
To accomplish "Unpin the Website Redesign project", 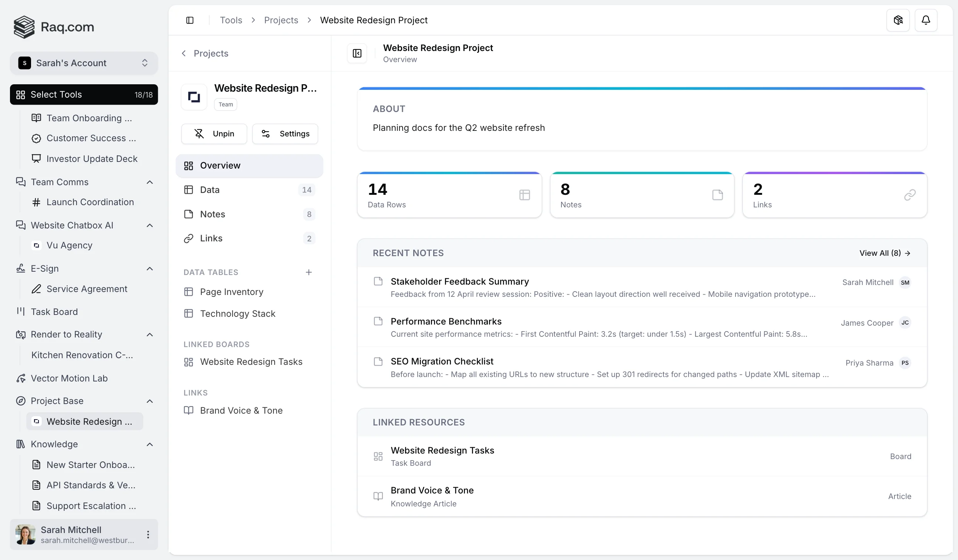I will click(x=214, y=134).
